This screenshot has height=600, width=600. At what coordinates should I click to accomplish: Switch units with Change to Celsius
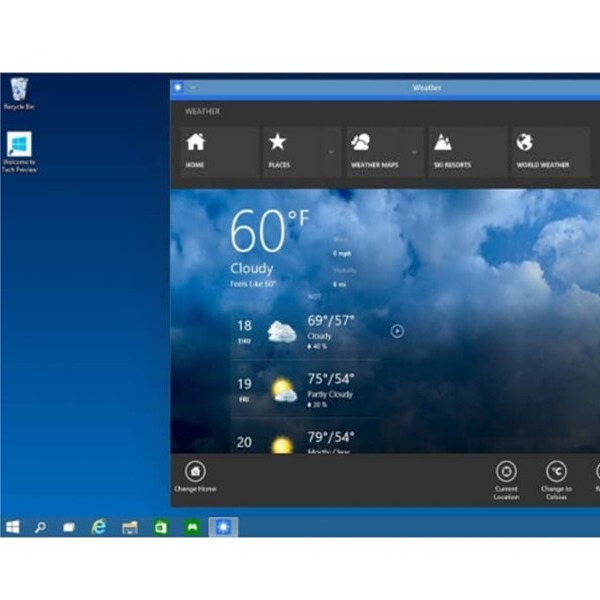coord(556,477)
